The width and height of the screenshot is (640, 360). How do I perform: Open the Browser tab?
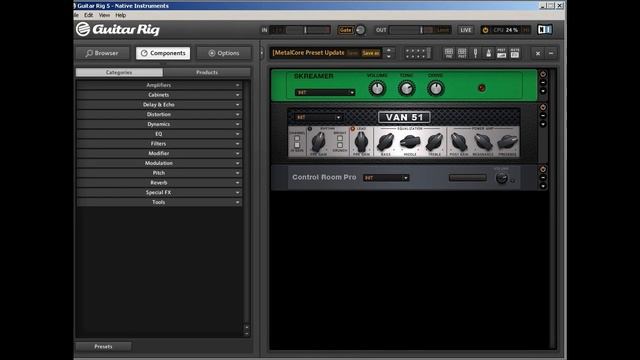click(102, 53)
